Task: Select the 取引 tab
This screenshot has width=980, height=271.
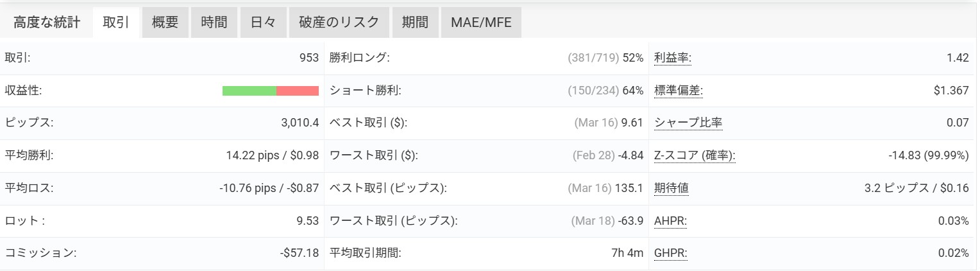Action: point(116,23)
